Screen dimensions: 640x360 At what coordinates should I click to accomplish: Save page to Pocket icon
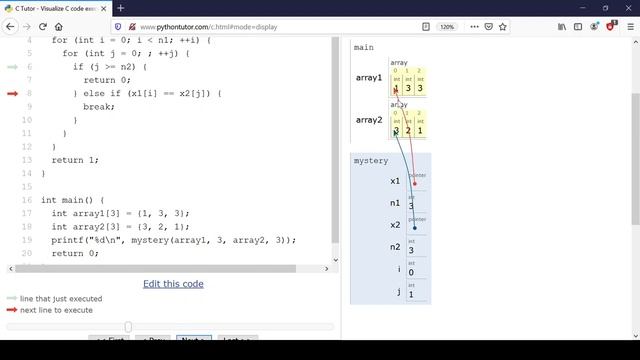(x=489, y=27)
